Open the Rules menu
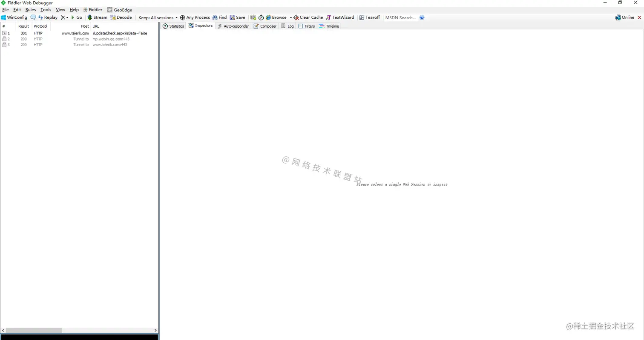This screenshot has height=340, width=644. [x=31, y=9]
